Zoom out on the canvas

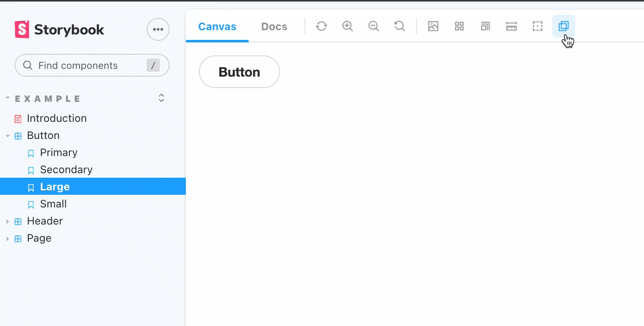[374, 26]
